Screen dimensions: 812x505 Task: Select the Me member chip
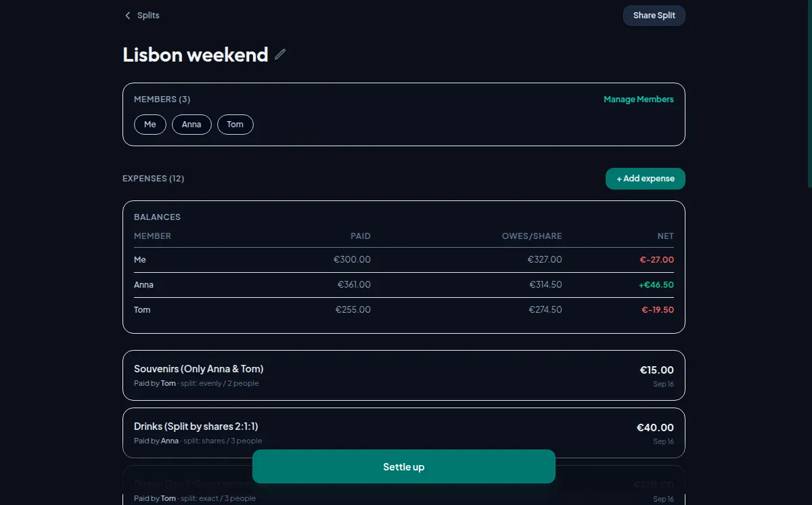[x=150, y=125]
